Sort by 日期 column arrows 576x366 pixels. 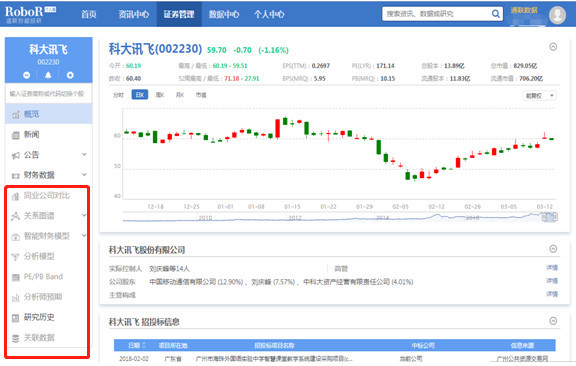(x=144, y=345)
